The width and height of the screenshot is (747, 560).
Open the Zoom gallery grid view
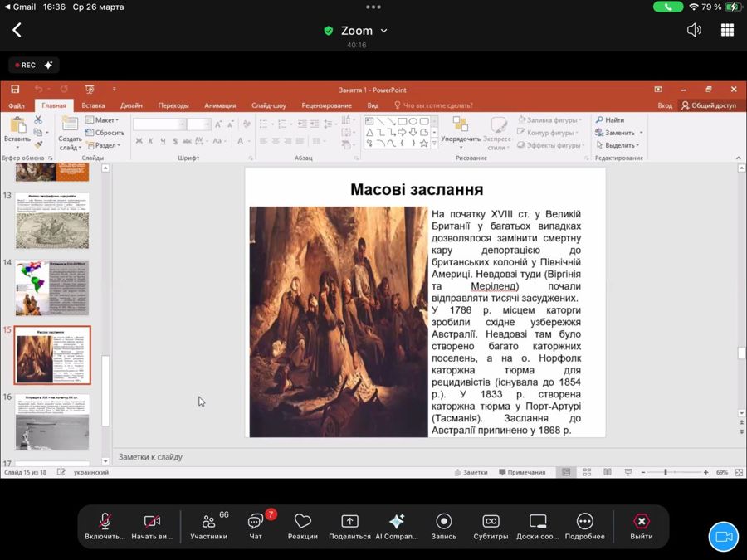click(x=727, y=30)
